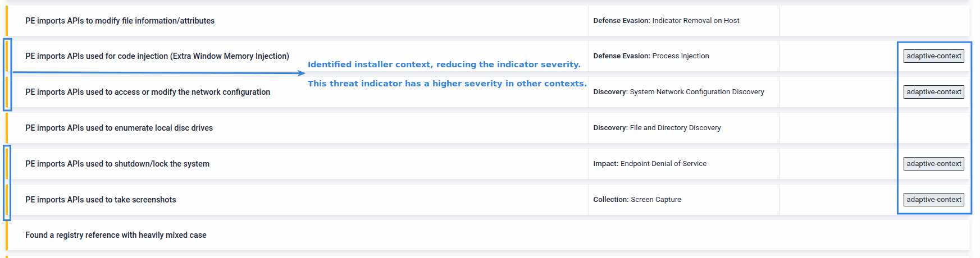Viewport: 980px width, 258px height.
Task: Click Discovery: System Network Configuration Discovery
Action: point(678,92)
